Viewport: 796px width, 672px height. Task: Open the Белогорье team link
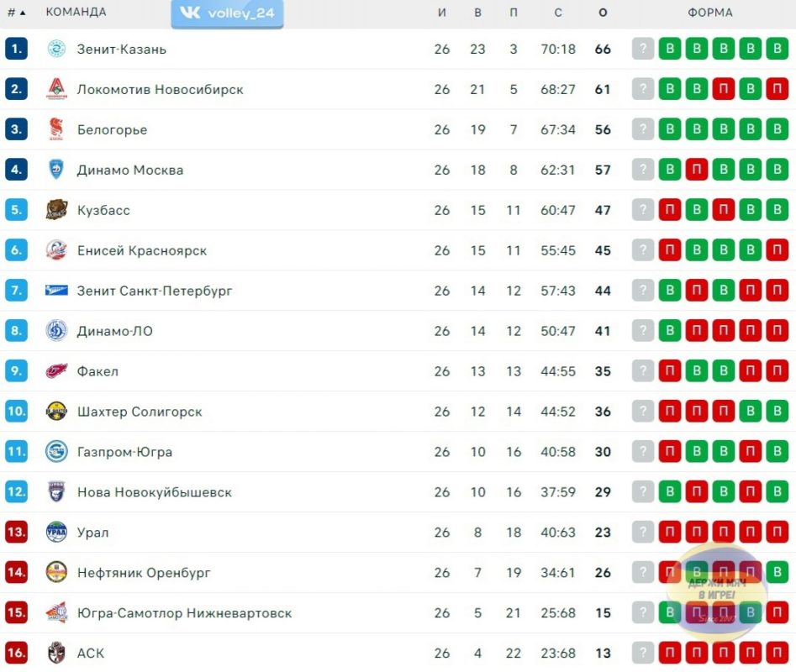coord(112,130)
